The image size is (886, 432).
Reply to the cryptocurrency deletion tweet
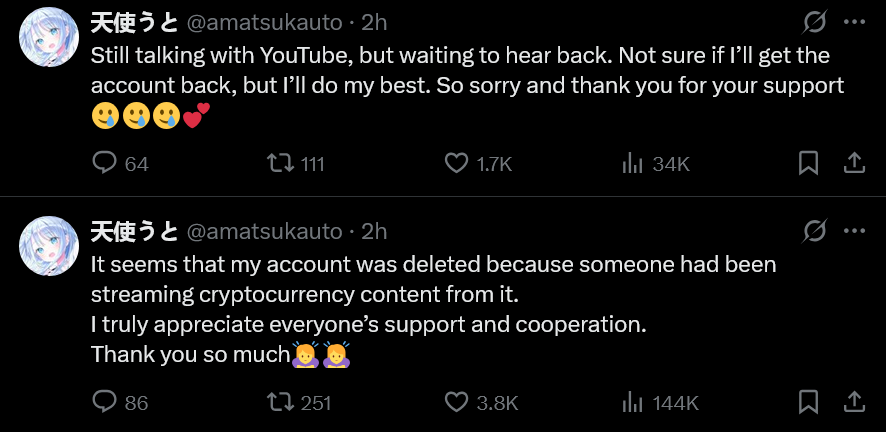click(105, 402)
